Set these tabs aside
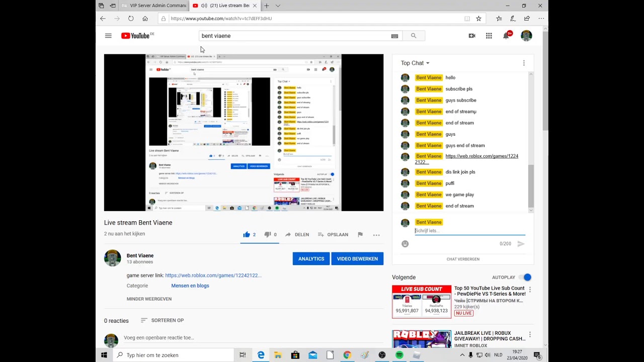Image resolution: width=644 pixels, height=362 pixels. point(112,6)
